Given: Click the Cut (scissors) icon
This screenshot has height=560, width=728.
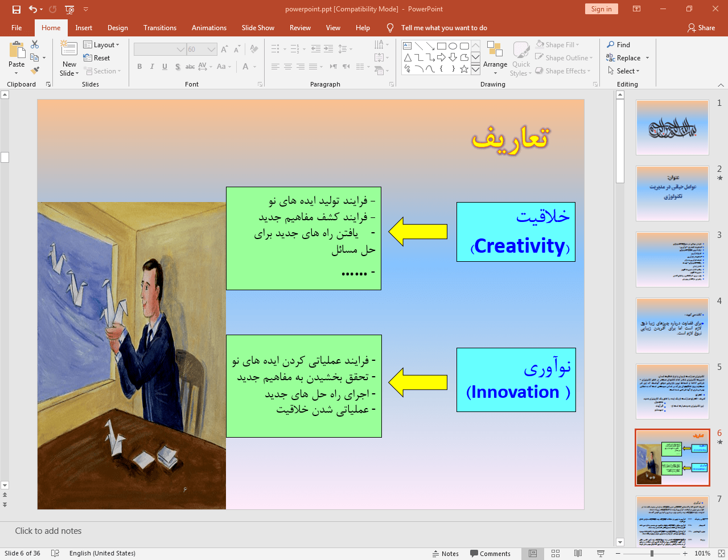Looking at the screenshot, I should [x=34, y=44].
